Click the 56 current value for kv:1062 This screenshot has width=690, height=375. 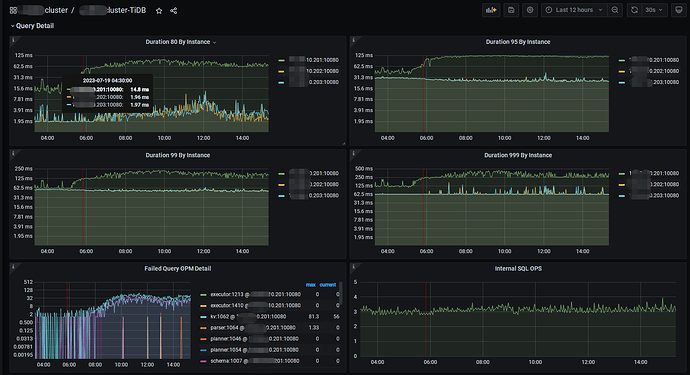click(x=336, y=316)
